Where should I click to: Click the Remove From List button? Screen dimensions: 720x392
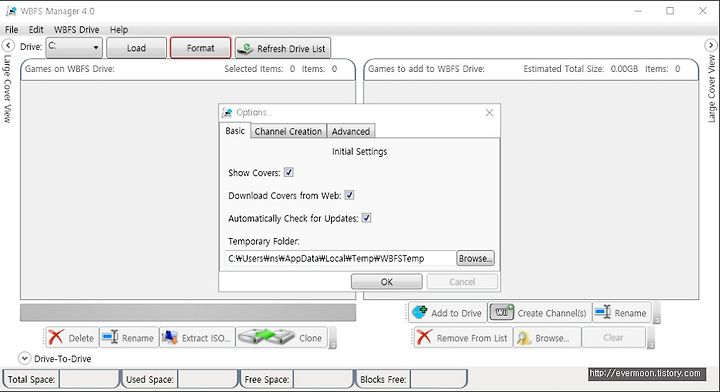[463, 338]
